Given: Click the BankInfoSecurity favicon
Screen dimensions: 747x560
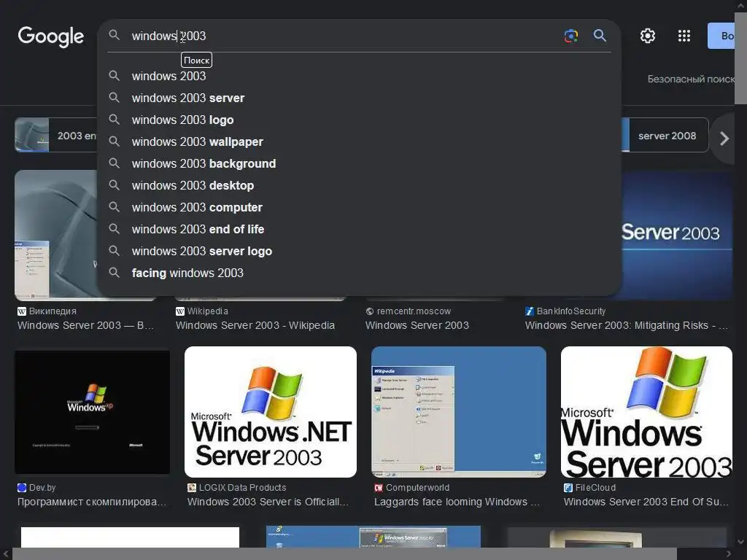Looking at the screenshot, I should pyautogui.click(x=530, y=311).
